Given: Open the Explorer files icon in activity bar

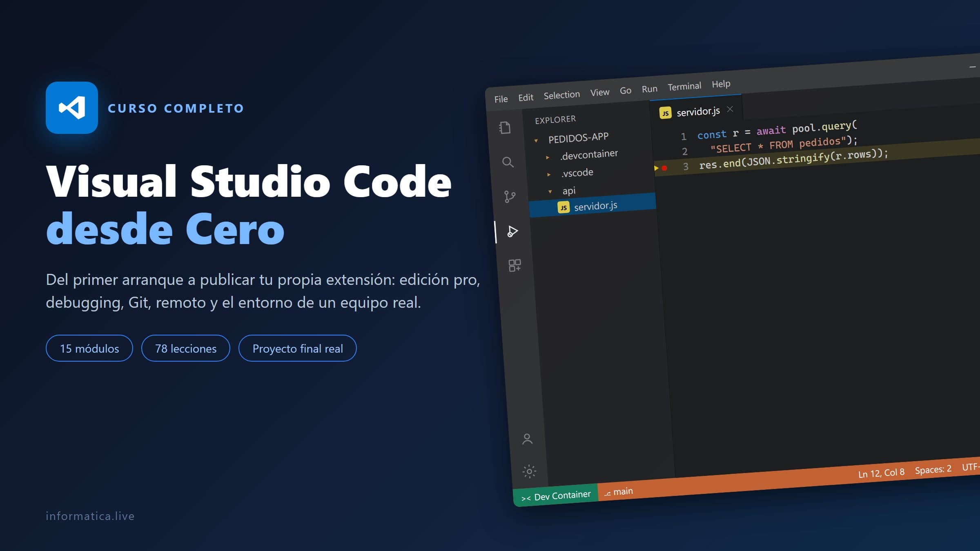Looking at the screenshot, I should coord(505,128).
